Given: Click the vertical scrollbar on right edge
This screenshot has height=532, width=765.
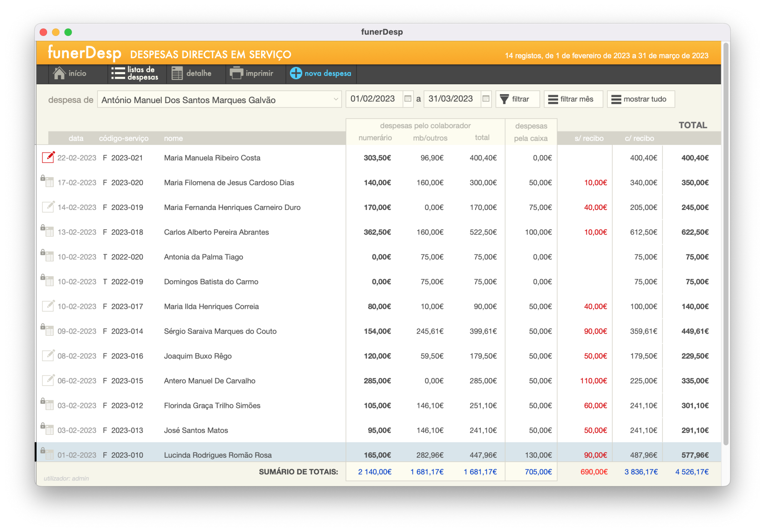Looking at the screenshot, I should click(726, 243).
